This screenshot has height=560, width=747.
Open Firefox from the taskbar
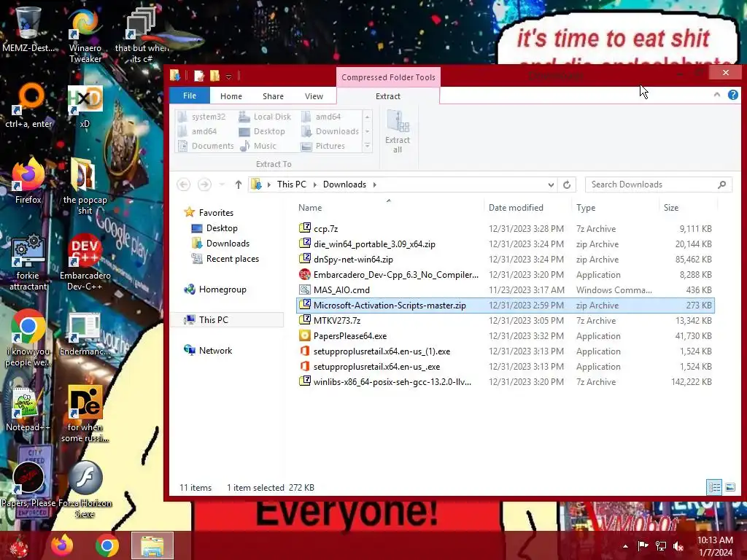tap(63, 545)
